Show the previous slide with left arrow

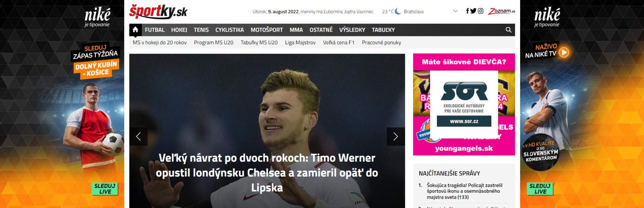[138, 136]
